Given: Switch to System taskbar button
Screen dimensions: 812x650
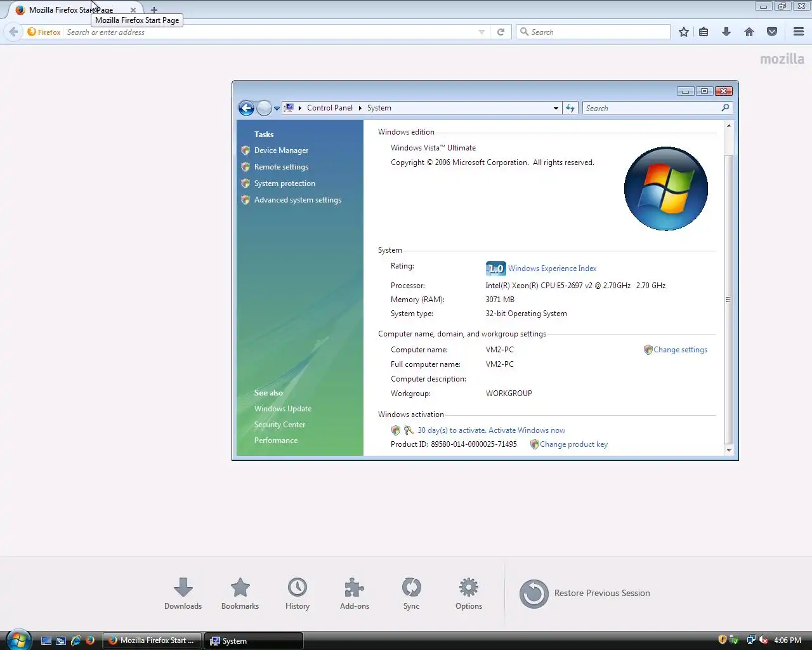Looking at the screenshot, I should [x=254, y=640].
